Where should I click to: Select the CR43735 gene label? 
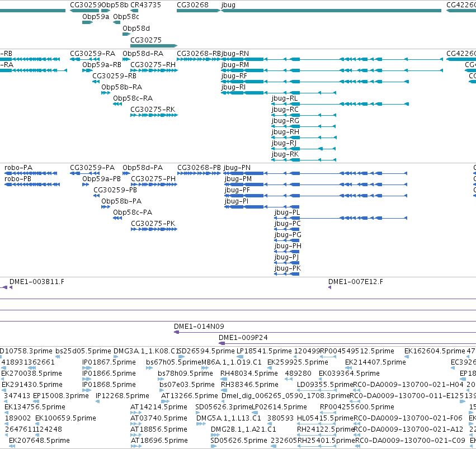[x=146, y=5]
